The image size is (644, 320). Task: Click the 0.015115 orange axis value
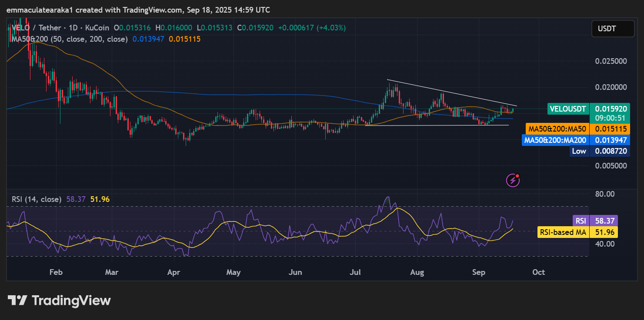point(611,129)
